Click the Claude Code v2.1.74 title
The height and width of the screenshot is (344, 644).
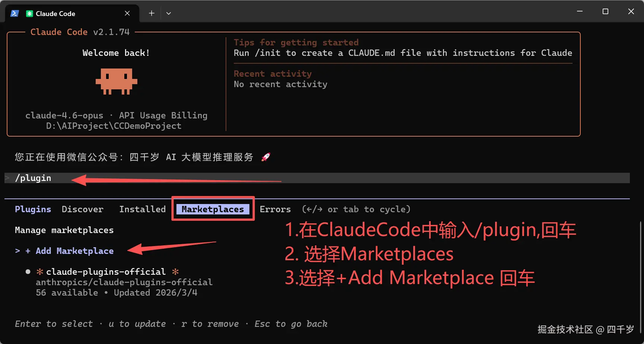pos(80,32)
